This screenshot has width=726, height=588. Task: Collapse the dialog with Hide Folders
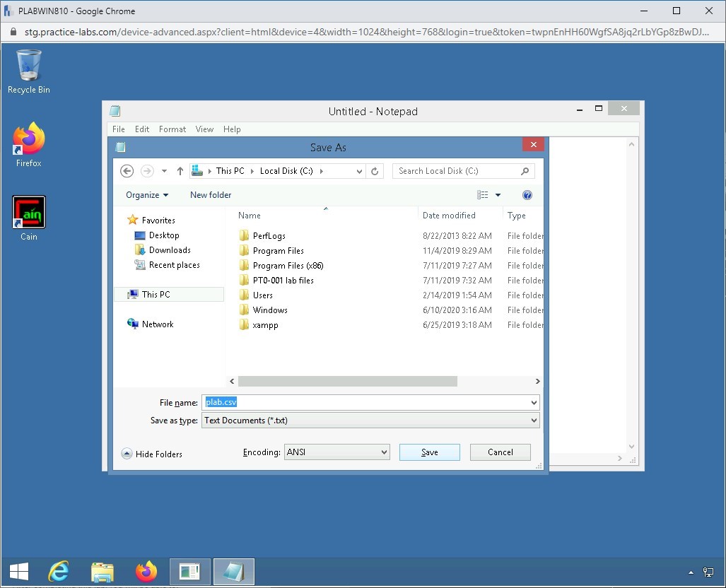coord(151,454)
